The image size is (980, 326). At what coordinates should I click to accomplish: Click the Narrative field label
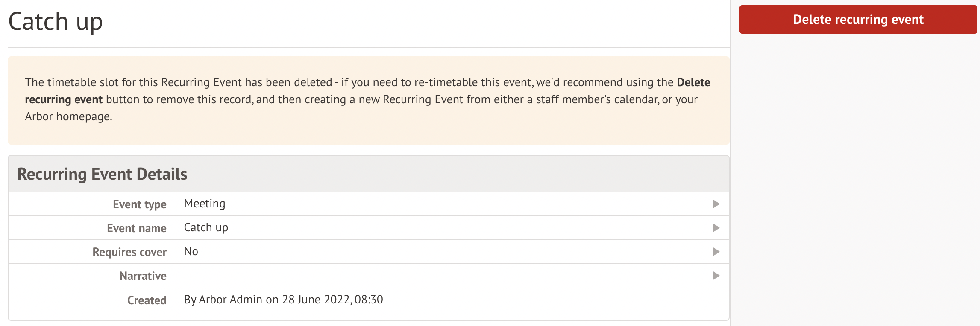point(143,276)
